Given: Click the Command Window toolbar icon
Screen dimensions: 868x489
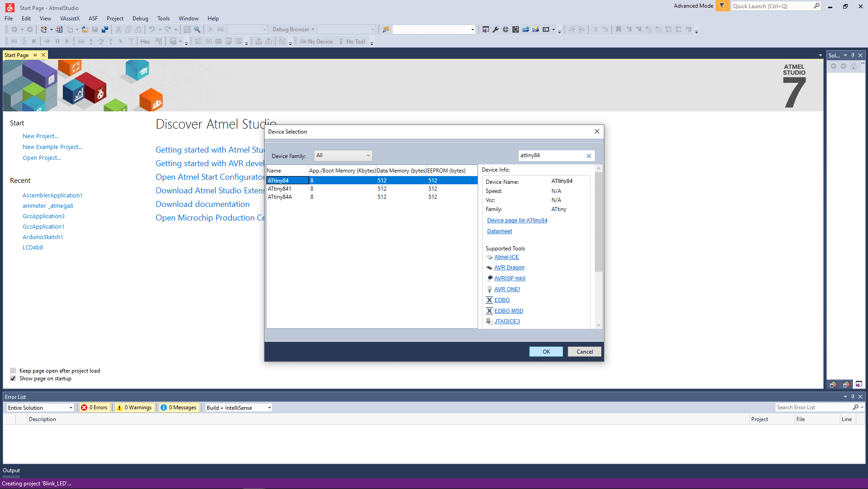Looking at the screenshot, I should click(546, 29).
